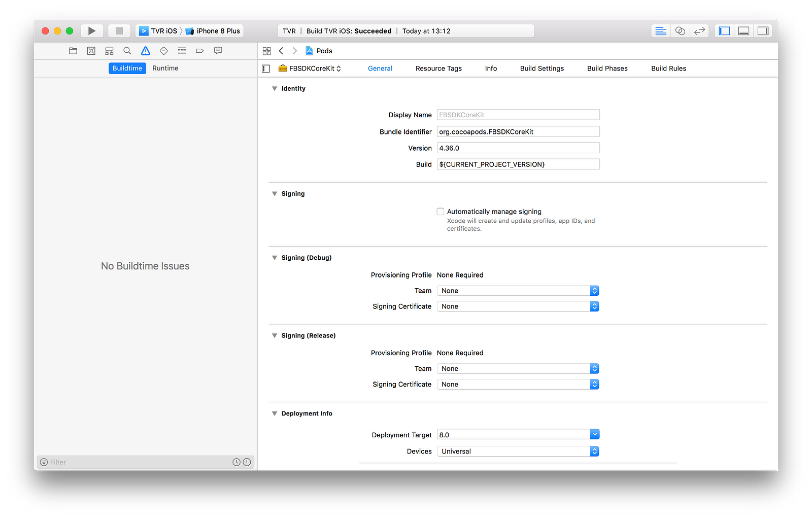Show the Debug navigator
Screen dimensions: 812x519
click(x=182, y=51)
